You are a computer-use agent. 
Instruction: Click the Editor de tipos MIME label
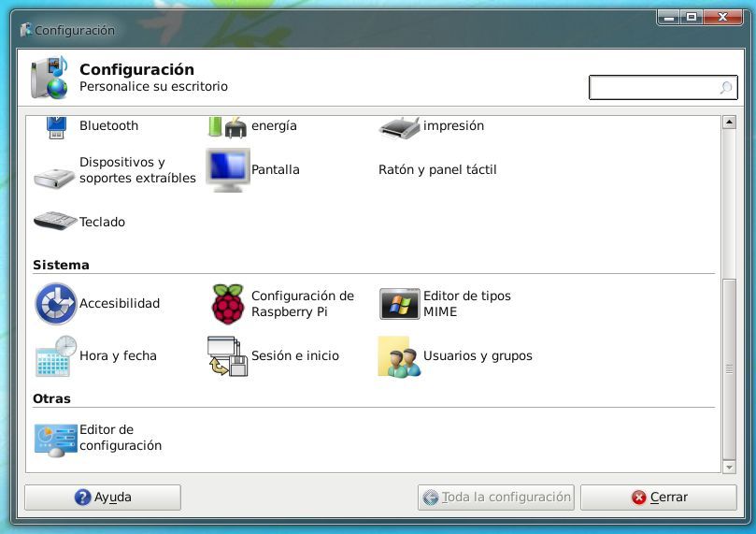tap(466, 303)
